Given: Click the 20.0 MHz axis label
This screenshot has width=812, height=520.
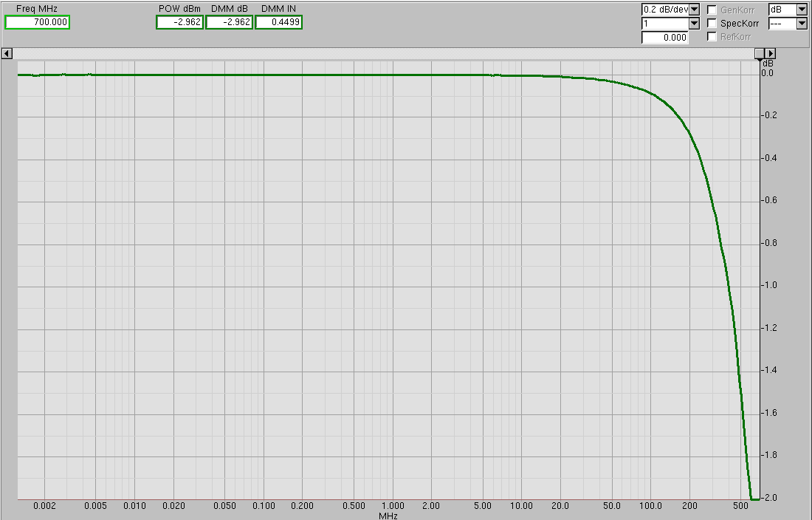Looking at the screenshot, I should pos(560,506).
